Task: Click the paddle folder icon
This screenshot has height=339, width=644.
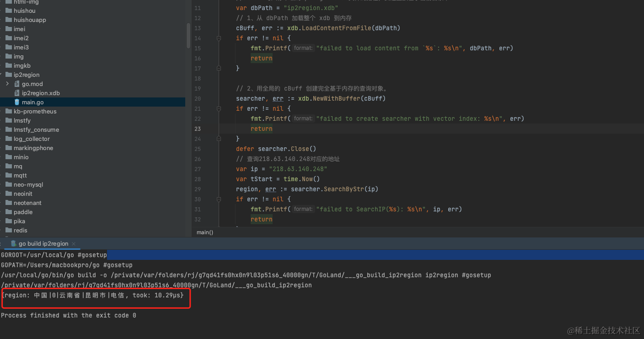Action: point(9,212)
